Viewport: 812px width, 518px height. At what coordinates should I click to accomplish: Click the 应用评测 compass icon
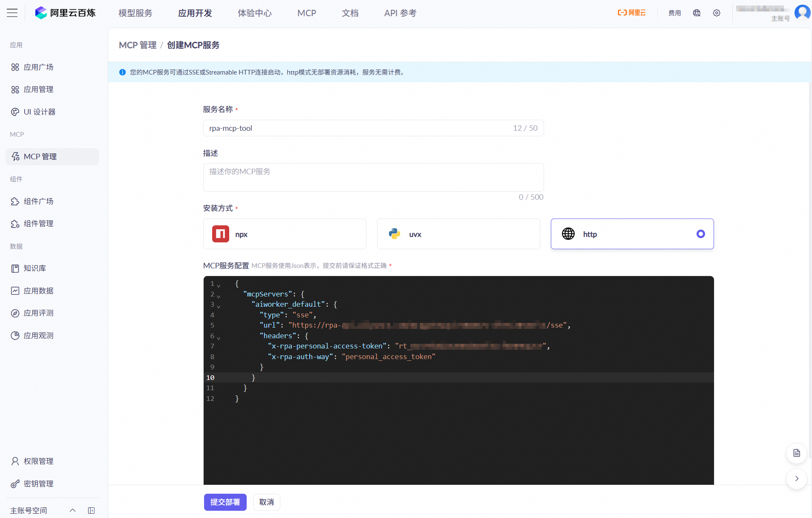(15, 313)
